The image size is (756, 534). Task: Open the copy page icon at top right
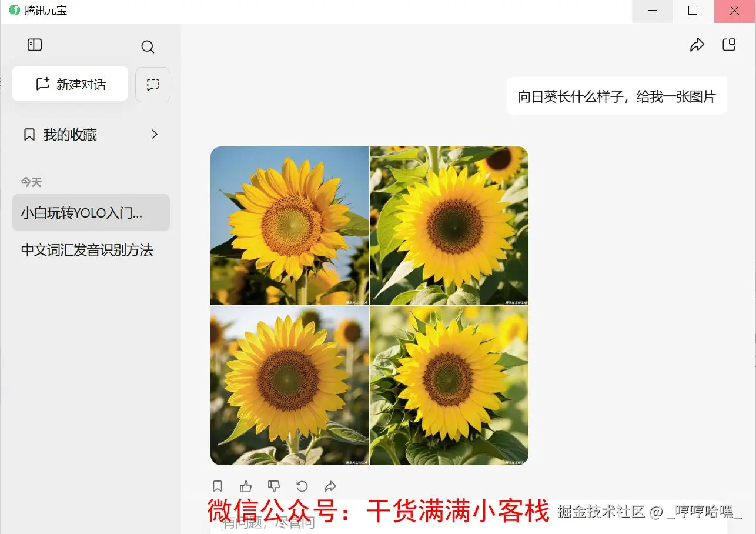click(729, 44)
